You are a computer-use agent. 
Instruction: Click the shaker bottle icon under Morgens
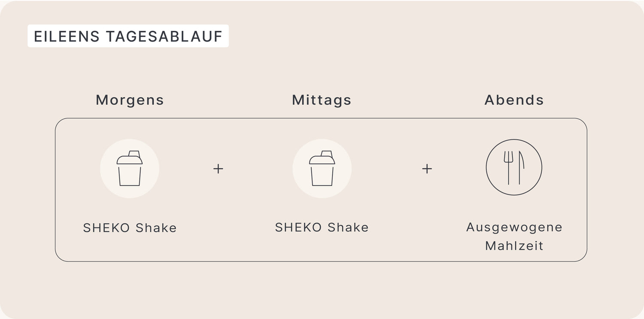130,168
